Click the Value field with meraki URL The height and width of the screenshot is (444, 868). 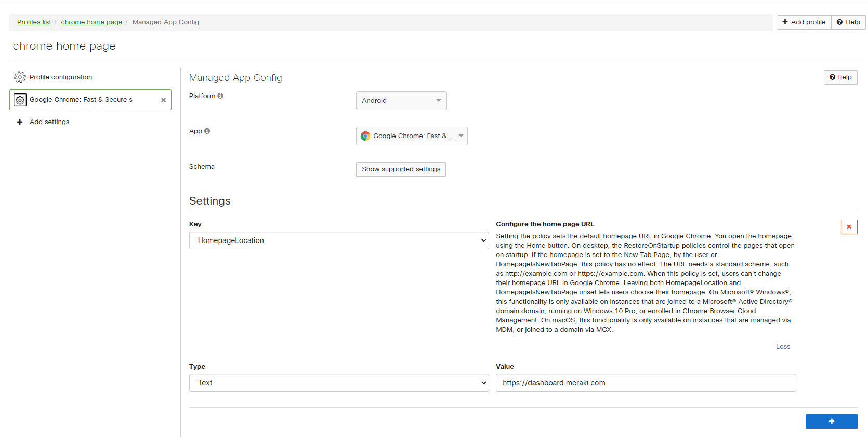646,383
